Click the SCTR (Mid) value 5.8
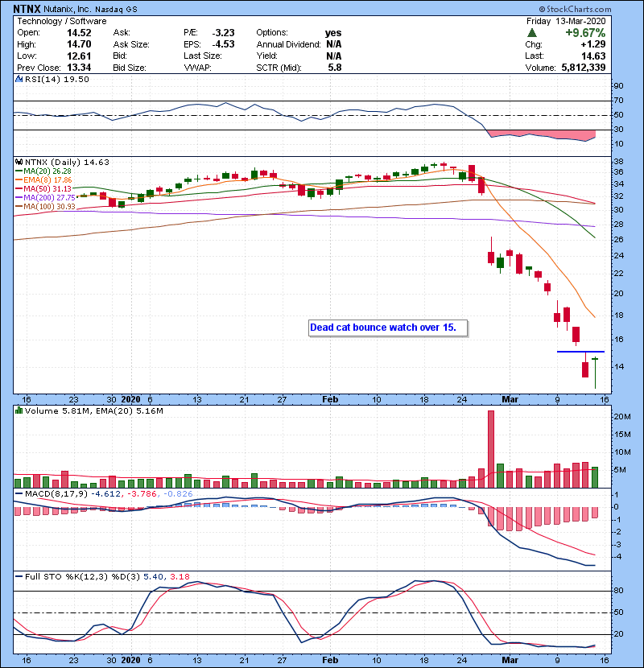This screenshot has height=668, width=644. (x=335, y=68)
